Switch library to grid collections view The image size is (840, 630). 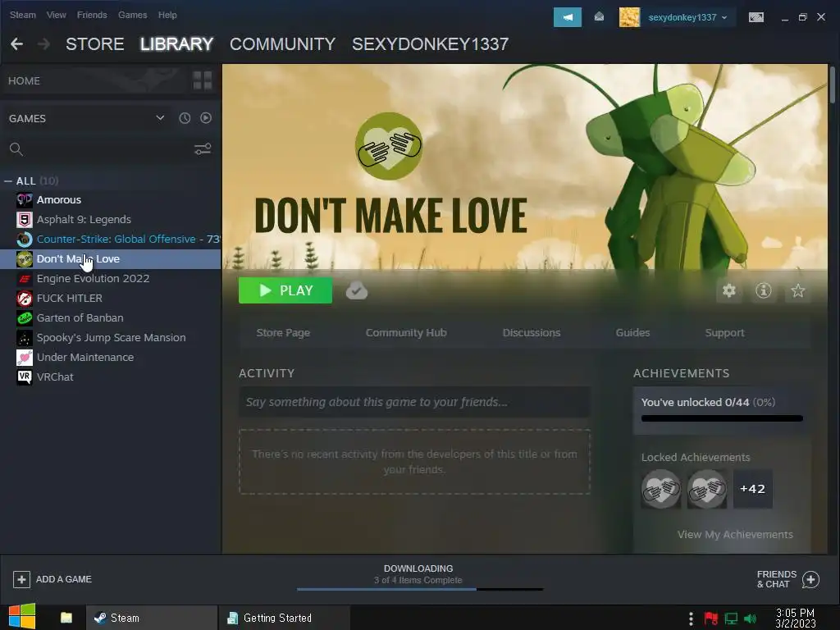tap(203, 80)
